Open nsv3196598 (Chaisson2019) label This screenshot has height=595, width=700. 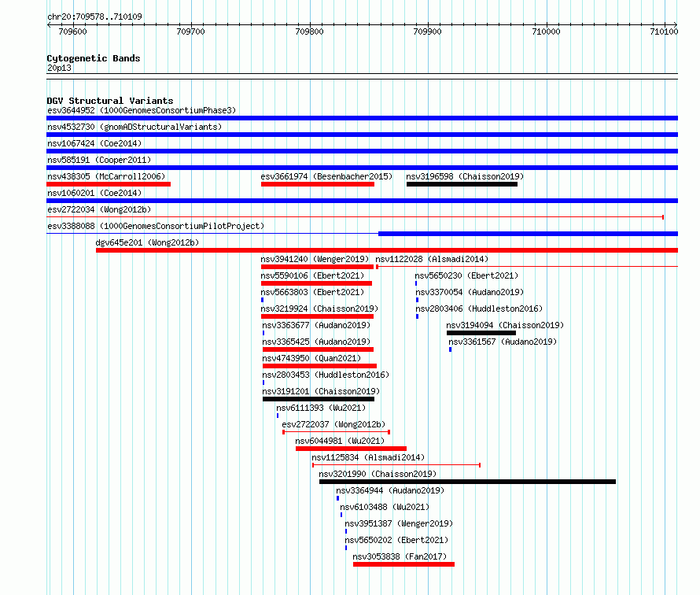tap(465, 176)
